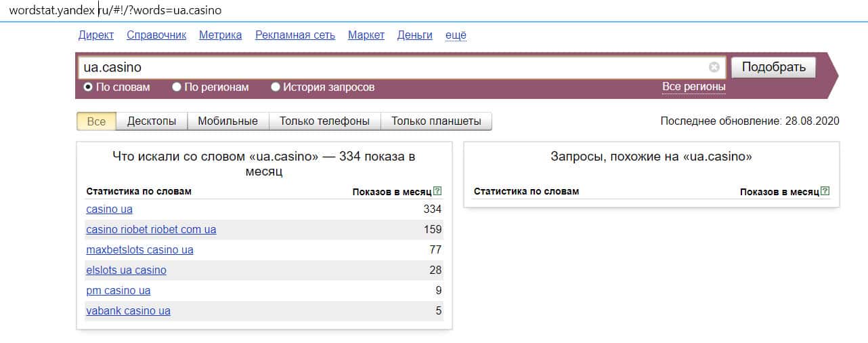Select the "История запросов" radio button

tap(276, 87)
